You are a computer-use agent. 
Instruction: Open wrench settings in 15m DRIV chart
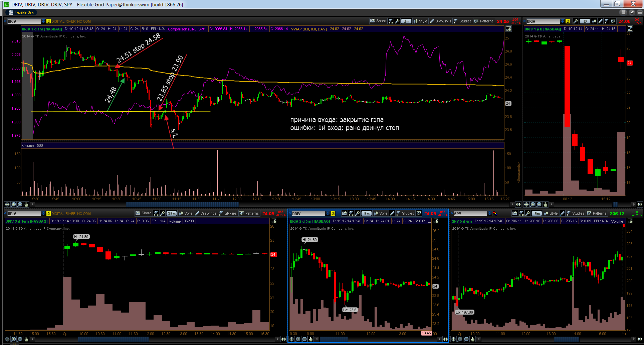pyautogui.click(x=162, y=213)
